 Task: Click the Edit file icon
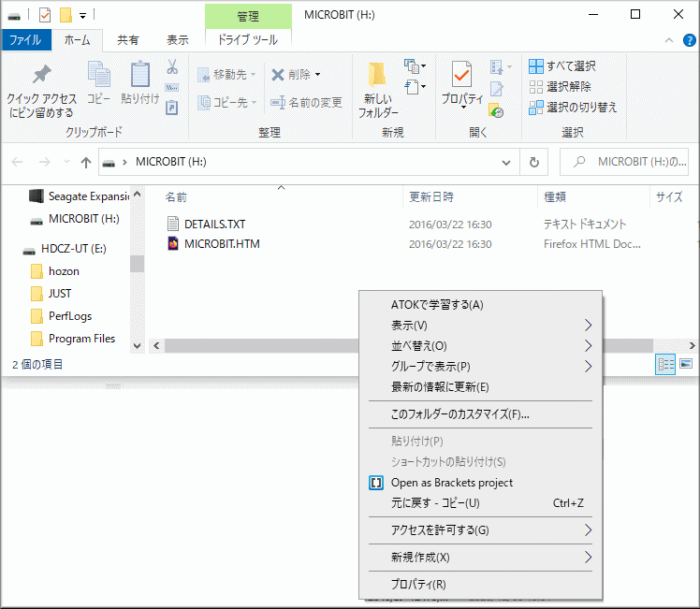click(496, 89)
